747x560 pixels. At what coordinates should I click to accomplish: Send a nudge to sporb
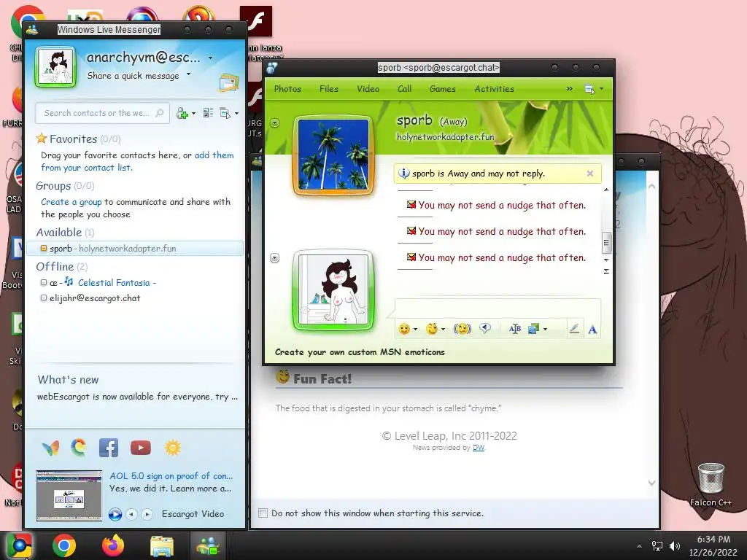pyautogui.click(x=462, y=329)
